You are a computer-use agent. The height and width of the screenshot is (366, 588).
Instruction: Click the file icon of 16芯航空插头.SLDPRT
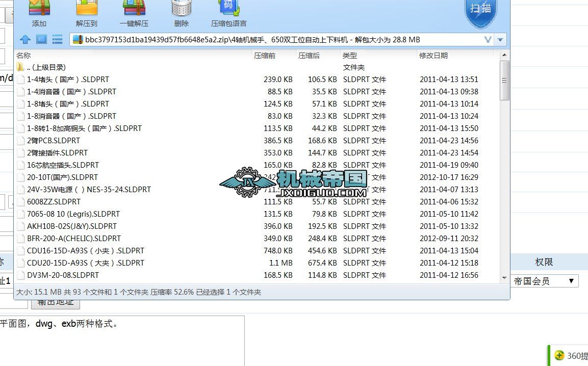click(20, 165)
